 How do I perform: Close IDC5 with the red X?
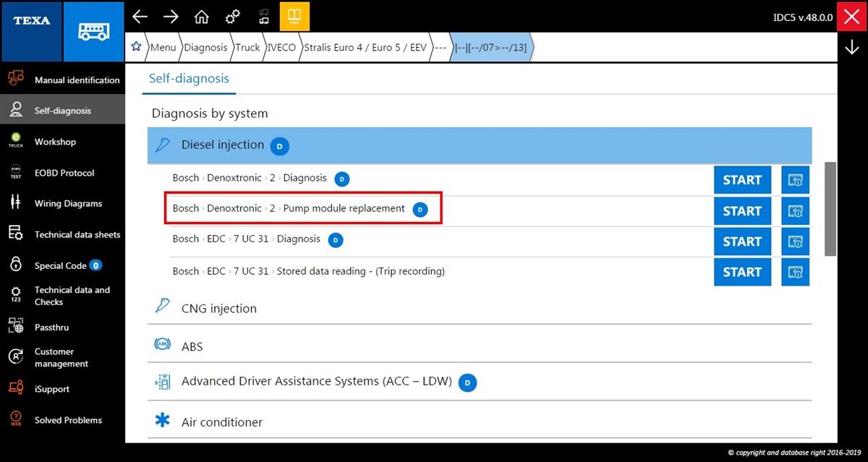851,17
